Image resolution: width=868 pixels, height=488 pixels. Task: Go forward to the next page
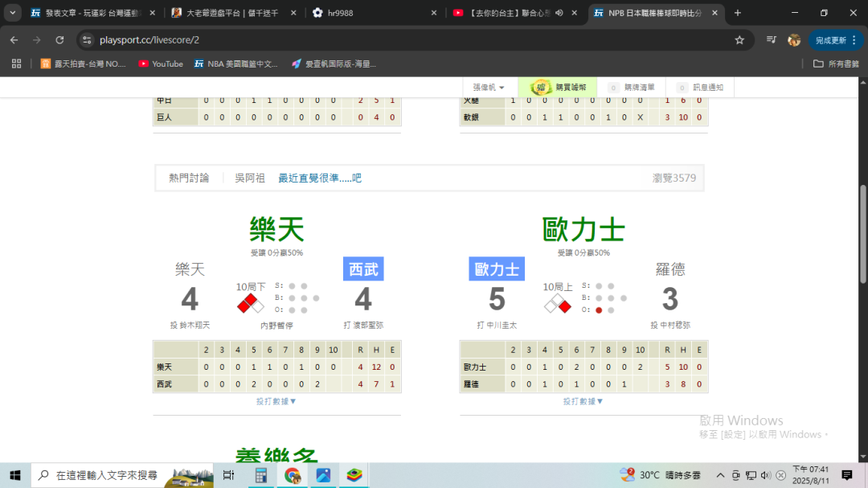pyautogui.click(x=36, y=40)
